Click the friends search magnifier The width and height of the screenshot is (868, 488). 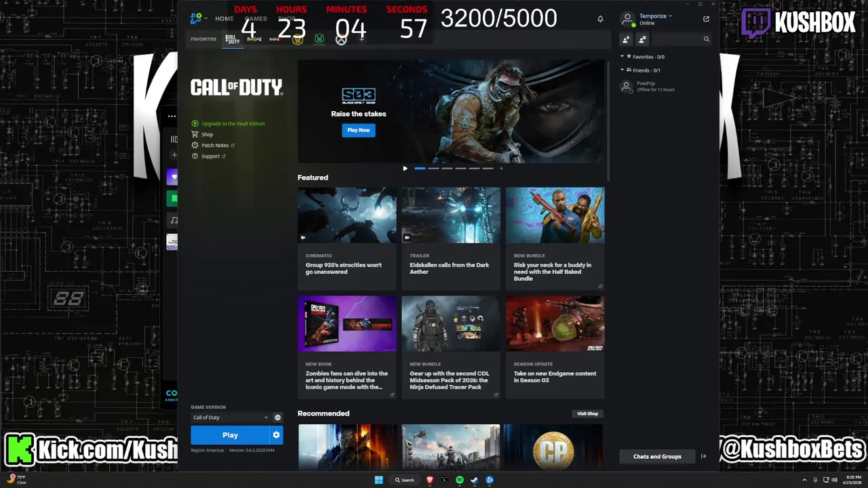click(x=706, y=39)
